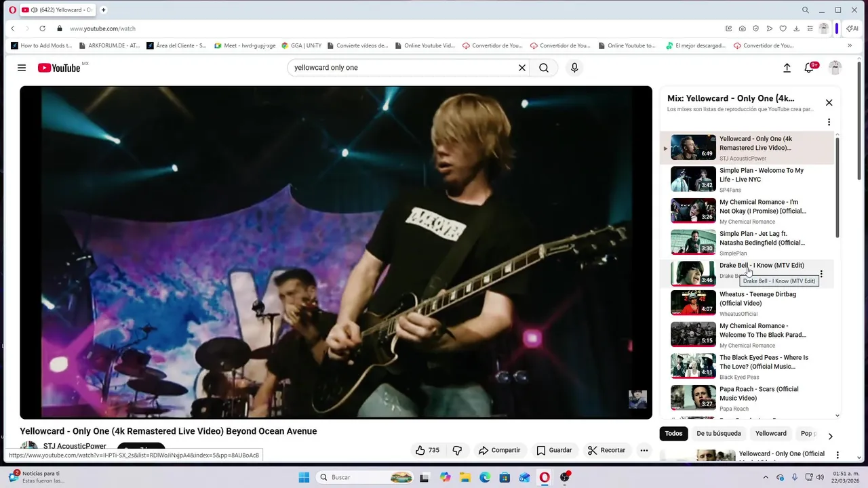Open Meet hwd-gupj-xge bookmark

(245, 46)
